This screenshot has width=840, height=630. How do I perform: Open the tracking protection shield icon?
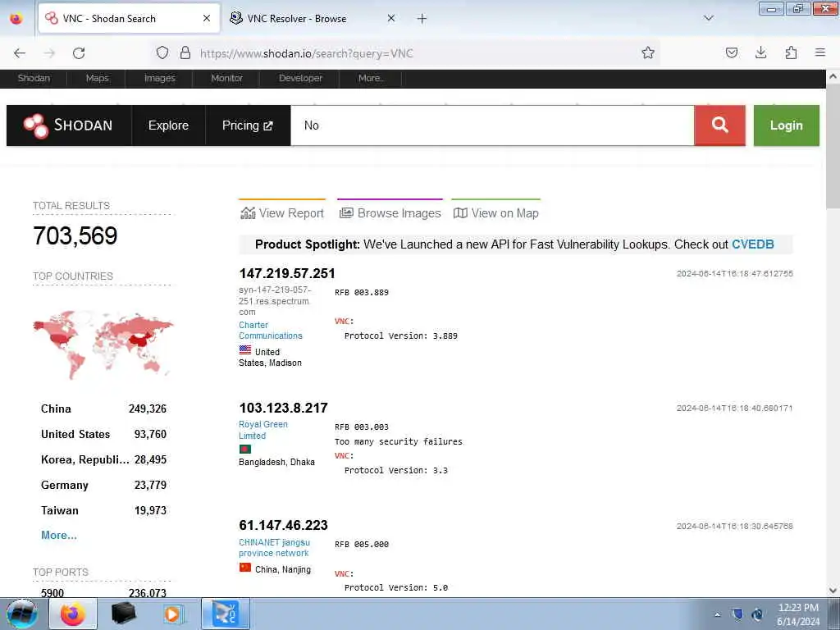(x=162, y=52)
